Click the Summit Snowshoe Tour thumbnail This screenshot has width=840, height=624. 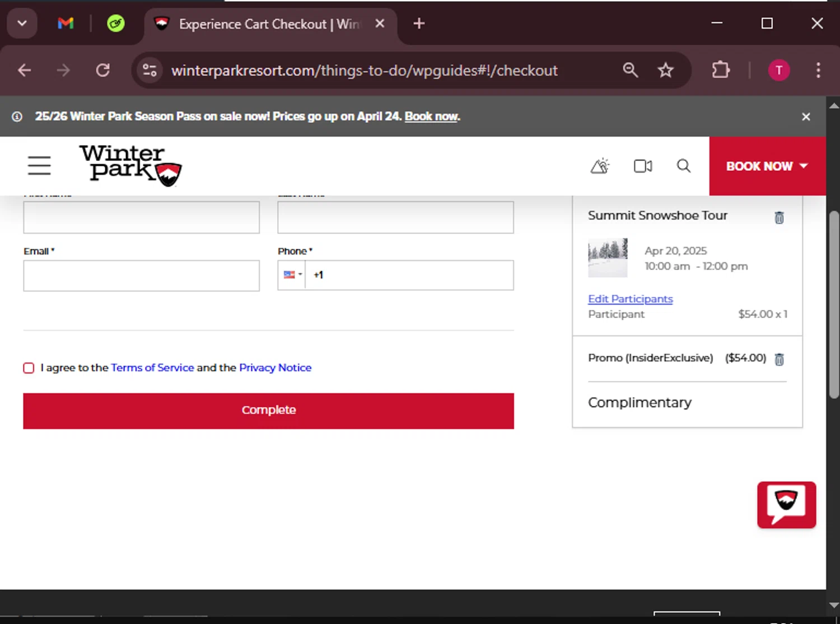coord(608,258)
